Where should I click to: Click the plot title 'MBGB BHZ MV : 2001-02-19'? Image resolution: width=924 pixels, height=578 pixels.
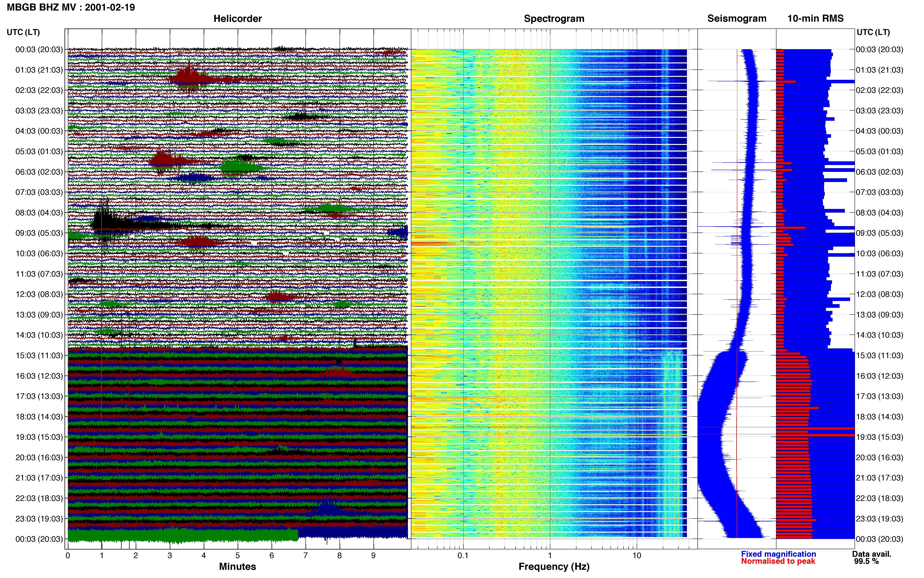pos(71,7)
